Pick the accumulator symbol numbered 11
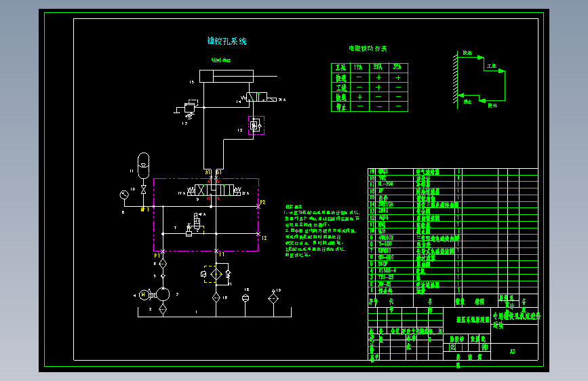This screenshot has height=381, width=588. [143, 165]
